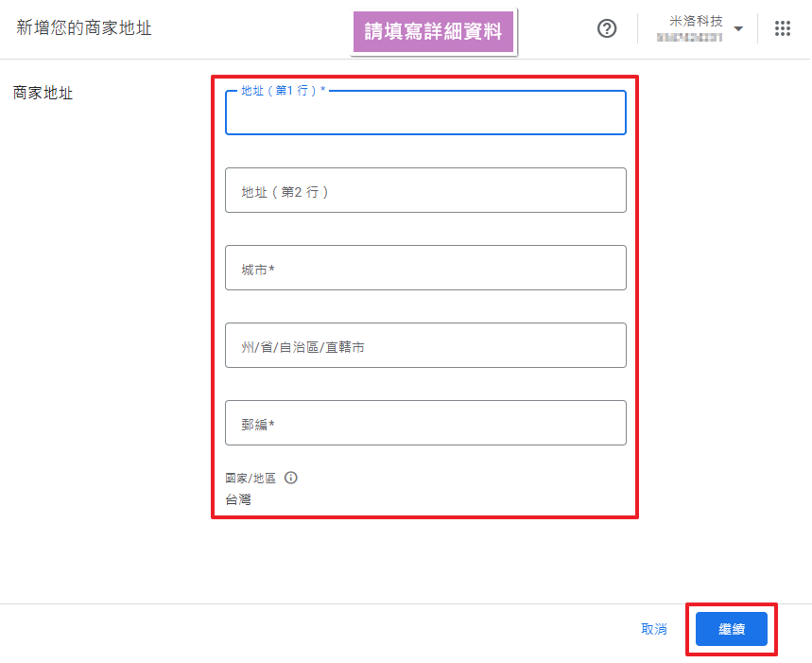Select the 城市 input field
This screenshot has width=812, height=663.
[425, 268]
